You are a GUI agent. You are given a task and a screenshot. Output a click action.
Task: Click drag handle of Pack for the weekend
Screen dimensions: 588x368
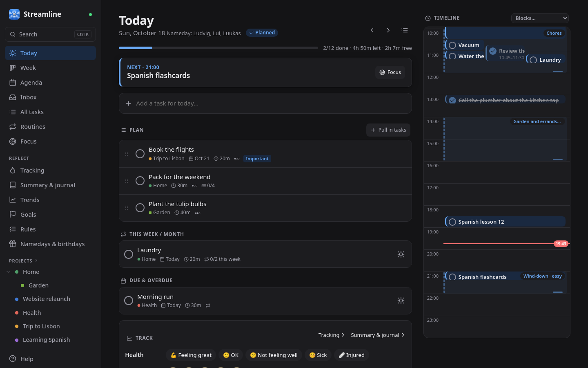point(127,181)
